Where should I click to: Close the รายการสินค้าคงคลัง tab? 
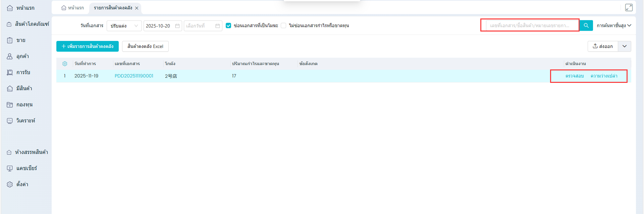pos(137,8)
